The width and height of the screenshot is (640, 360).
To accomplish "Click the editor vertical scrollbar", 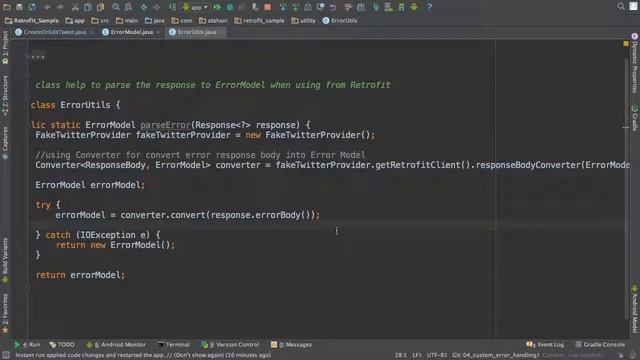I will (626, 188).
